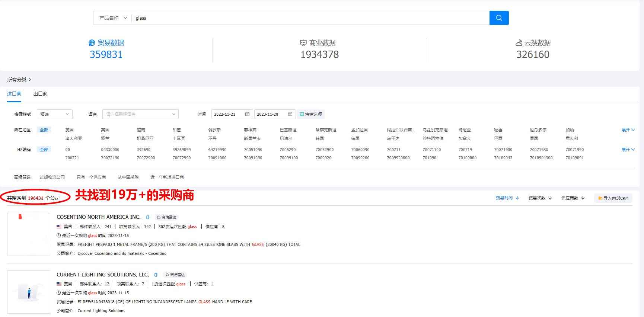
Task: Click copy icon beside COSENTINO NORTH AMERICA INC.
Action: (x=147, y=217)
